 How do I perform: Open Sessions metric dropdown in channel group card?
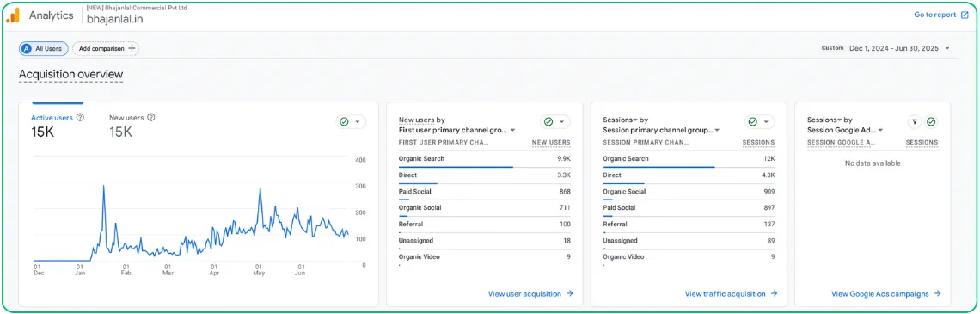click(x=620, y=120)
